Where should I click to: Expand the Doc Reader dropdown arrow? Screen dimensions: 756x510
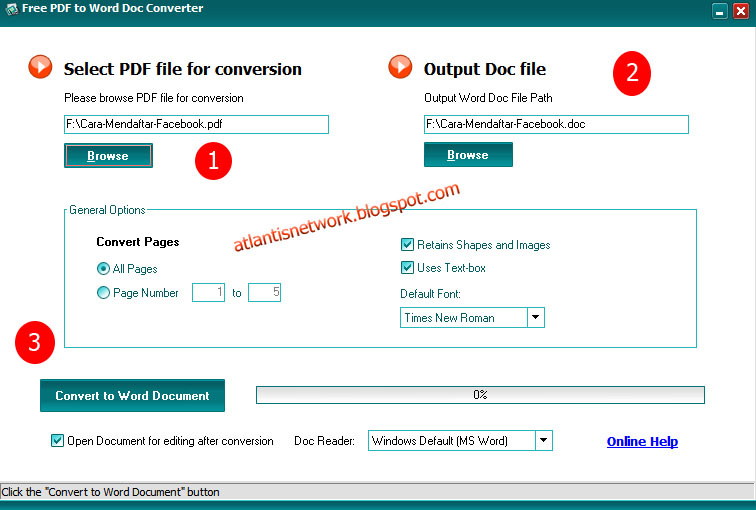click(544, 441)
